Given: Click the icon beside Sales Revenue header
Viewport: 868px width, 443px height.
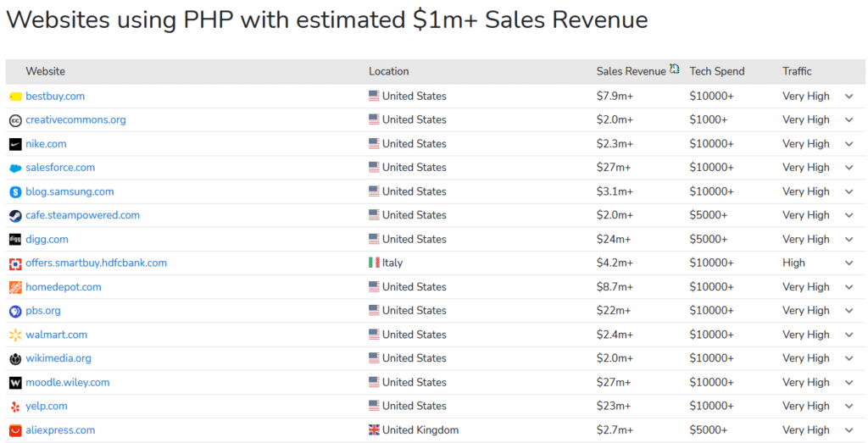Looking at the screenshot, I should point(675,69).
